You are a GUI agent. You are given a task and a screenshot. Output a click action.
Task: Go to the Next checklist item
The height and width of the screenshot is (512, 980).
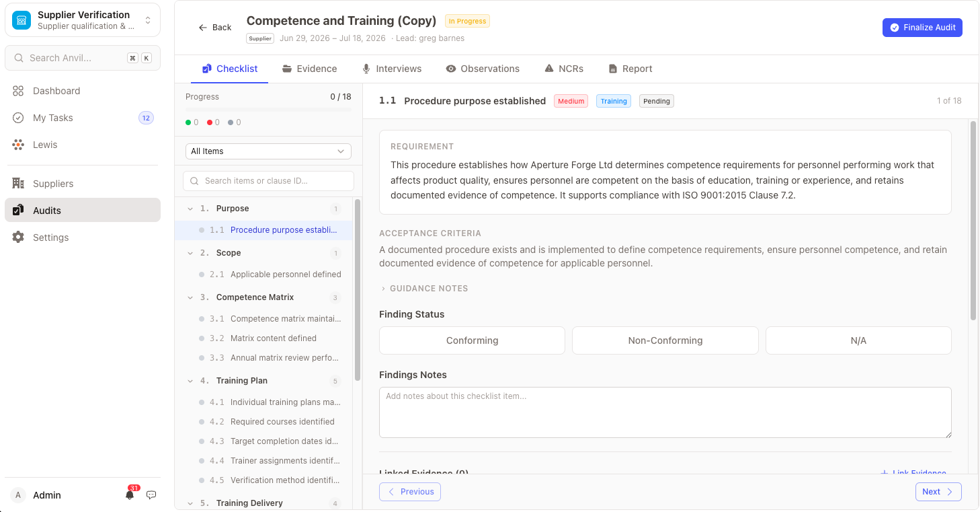pos(938,492)
